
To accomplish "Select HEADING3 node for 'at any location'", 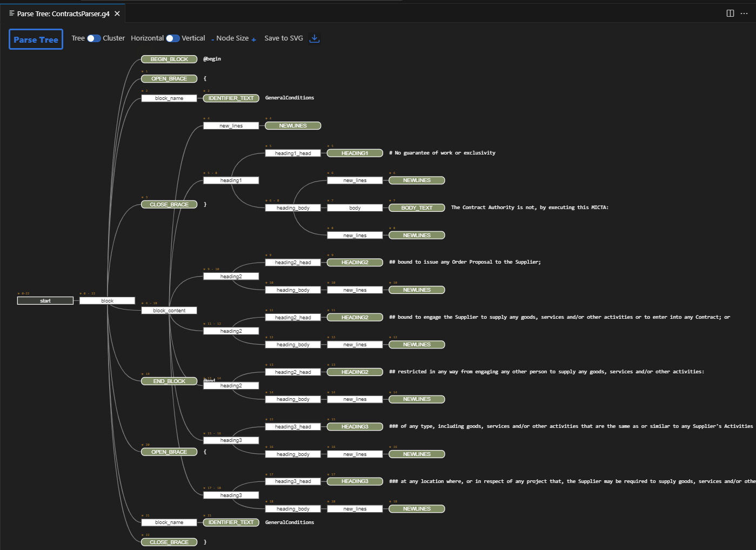I will 355,481.
